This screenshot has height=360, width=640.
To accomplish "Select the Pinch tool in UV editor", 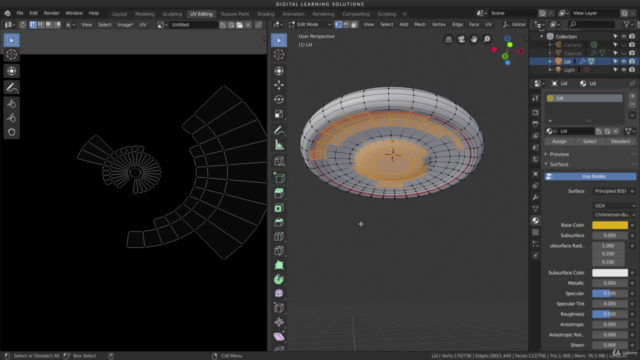I will [11, 132].
